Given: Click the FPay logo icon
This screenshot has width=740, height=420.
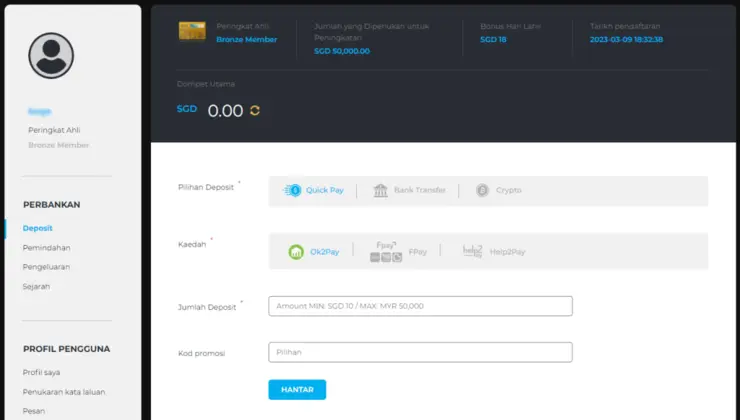Looking at the screenshot, I should pos(386,252).
